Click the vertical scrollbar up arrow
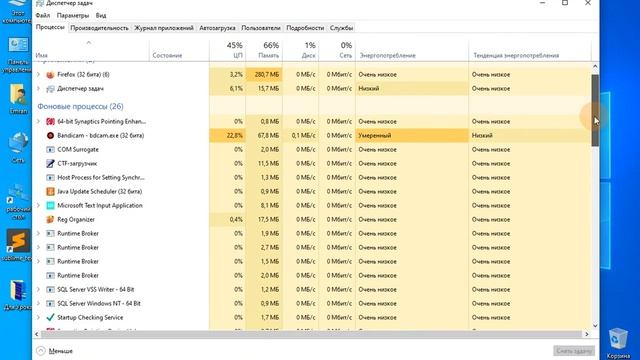The height and width of the screenshot is (360, 640). [x=595, y=66]
